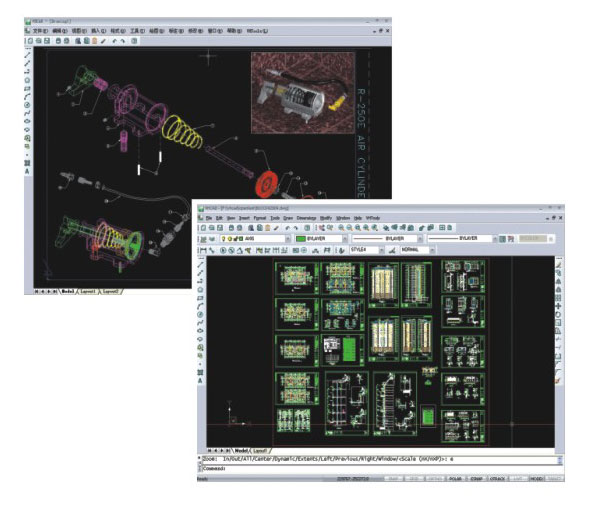Toggle SNAP mode in status bar
This screenshot has height=510, width=592.
pyautogui.click(x=393, y=479)
